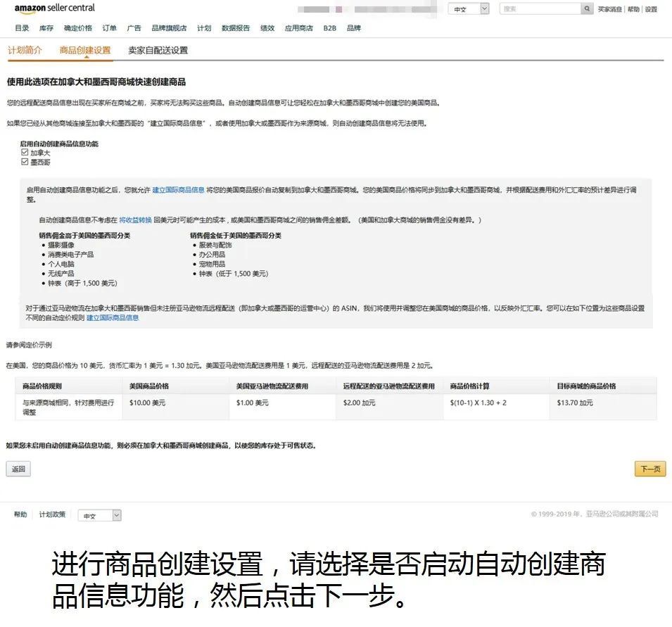The width and height of the screenshot is (672, 627).
Task: Open footer 计划政策 link
Action: point(52,514)
